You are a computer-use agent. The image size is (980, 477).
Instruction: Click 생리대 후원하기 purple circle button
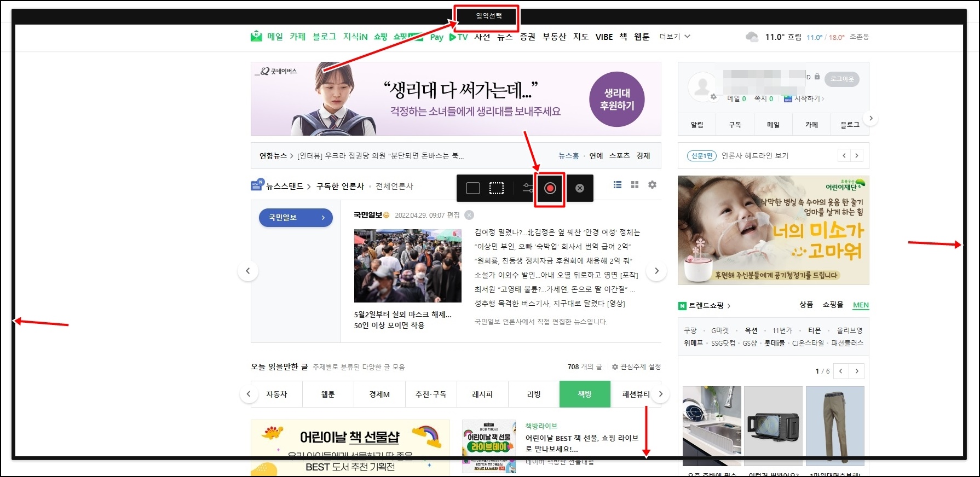coord(617,99)
